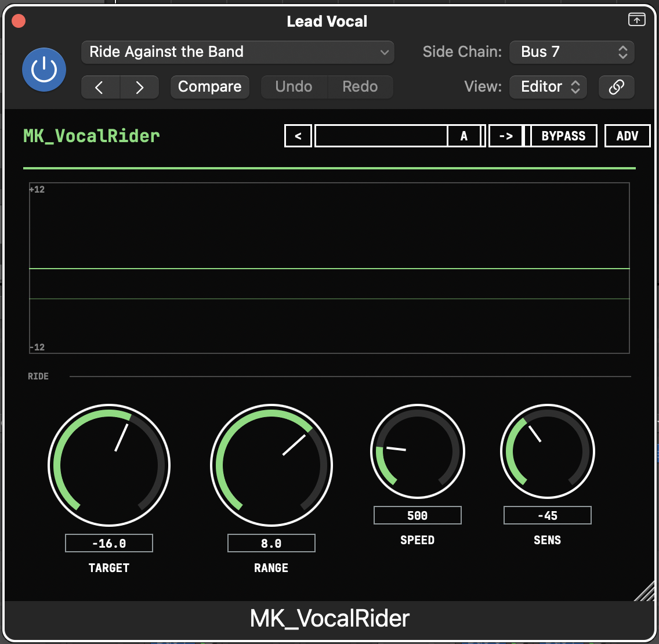659x644 pixels.
Task: Click the expand window icon in title bar
Action: point(637,19)
